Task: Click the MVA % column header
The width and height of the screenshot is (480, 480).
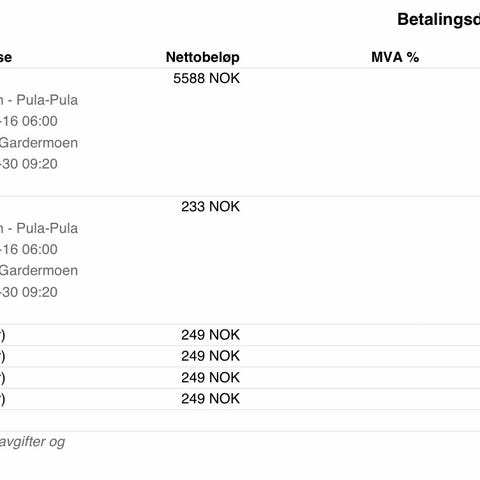Action: pos(395,57)
